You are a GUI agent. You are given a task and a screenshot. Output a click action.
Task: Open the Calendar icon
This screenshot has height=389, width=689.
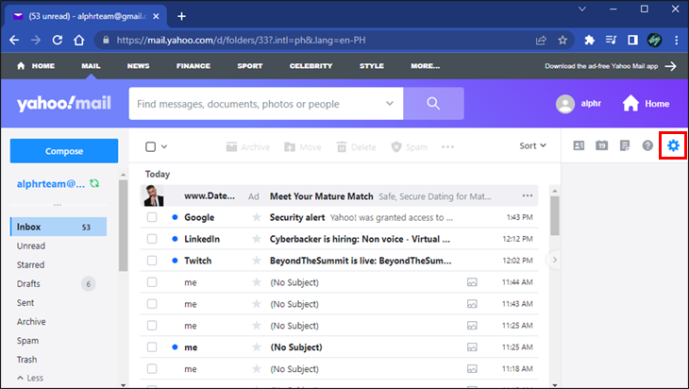(602, 145)
